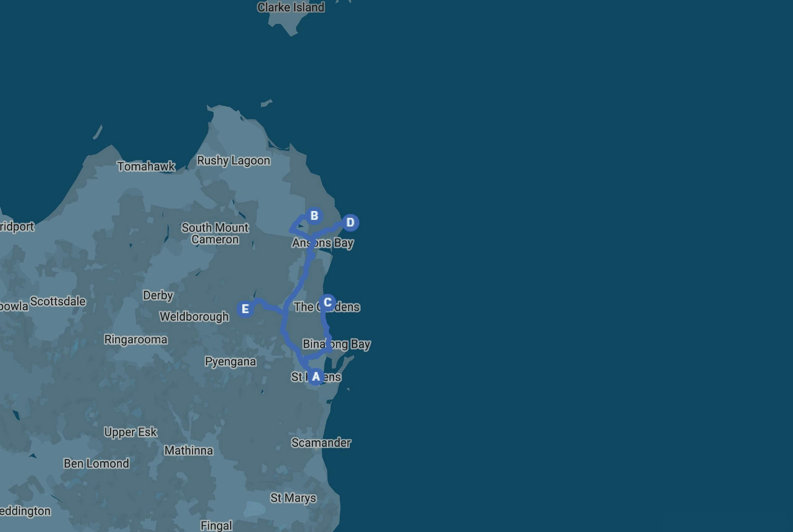Select the Mathinna place label
The image size is (793, 532).
189,451
